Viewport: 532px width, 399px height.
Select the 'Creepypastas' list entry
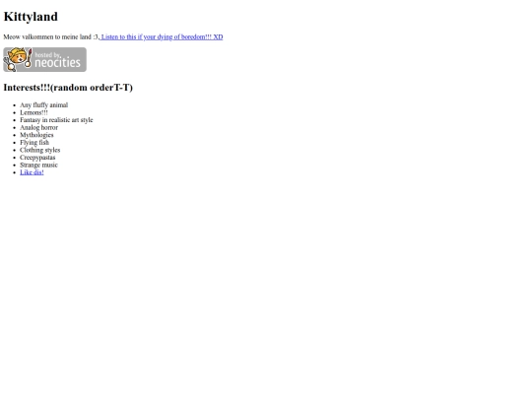[x=37, y=158]
